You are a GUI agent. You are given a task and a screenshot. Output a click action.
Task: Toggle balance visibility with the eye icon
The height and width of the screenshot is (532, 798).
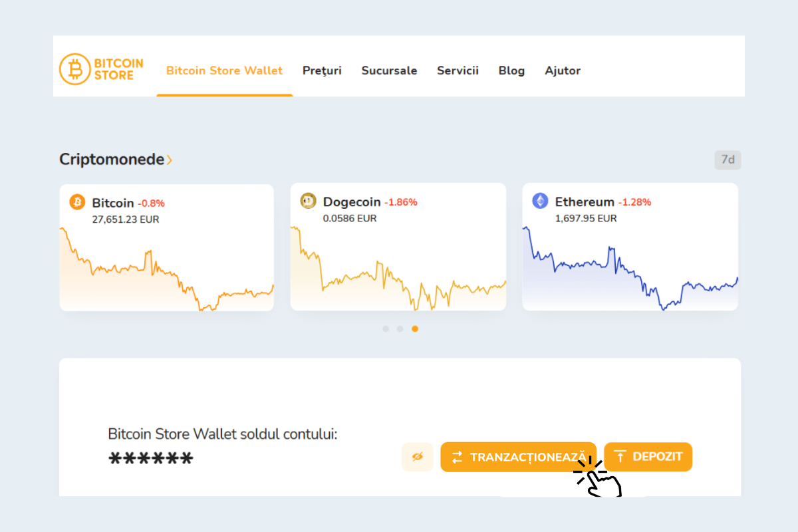coord(417,457)
